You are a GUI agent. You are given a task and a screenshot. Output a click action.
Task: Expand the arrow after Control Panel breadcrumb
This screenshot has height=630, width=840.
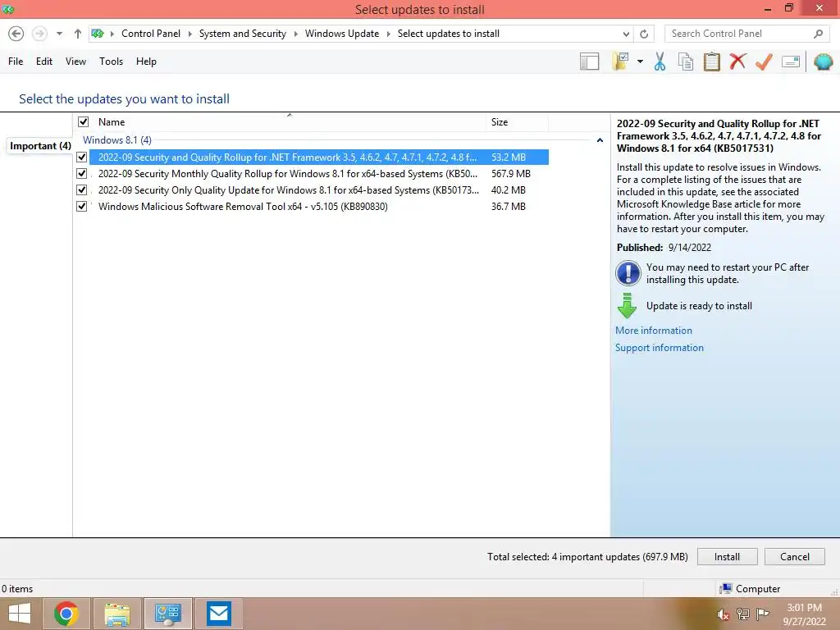[x=189, y=34]
